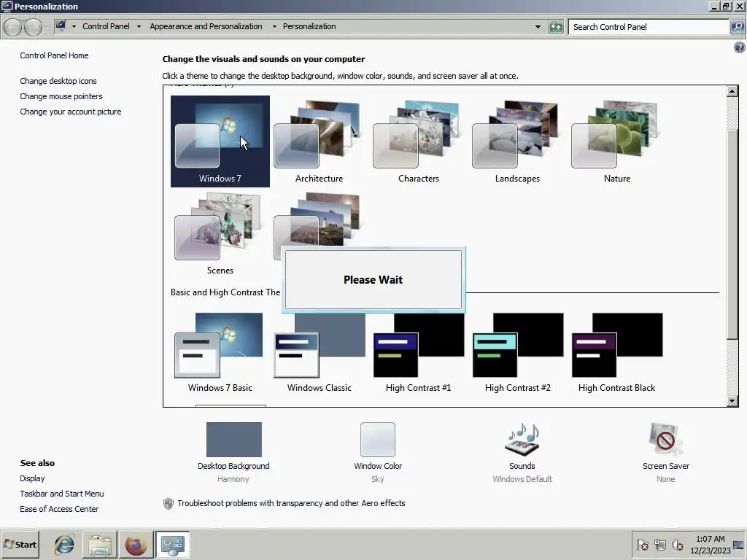Open Windows Explorer from taskbar
This screenshot has height=560, width=747.
pos(99,544)
